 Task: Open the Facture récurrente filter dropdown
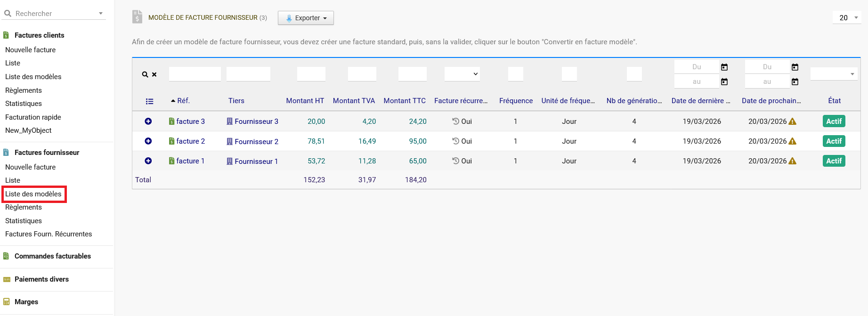[462, 74]
